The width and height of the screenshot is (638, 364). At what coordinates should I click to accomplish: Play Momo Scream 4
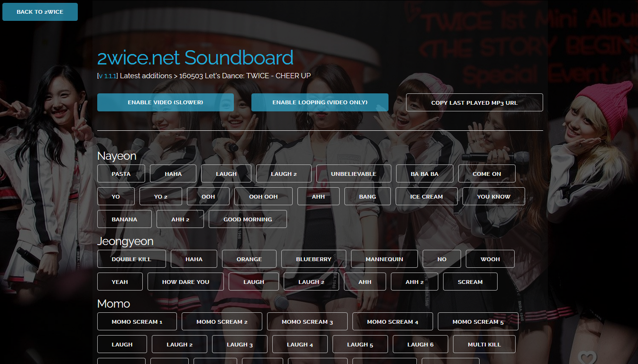pyautogui.click(x=393, y=321)
